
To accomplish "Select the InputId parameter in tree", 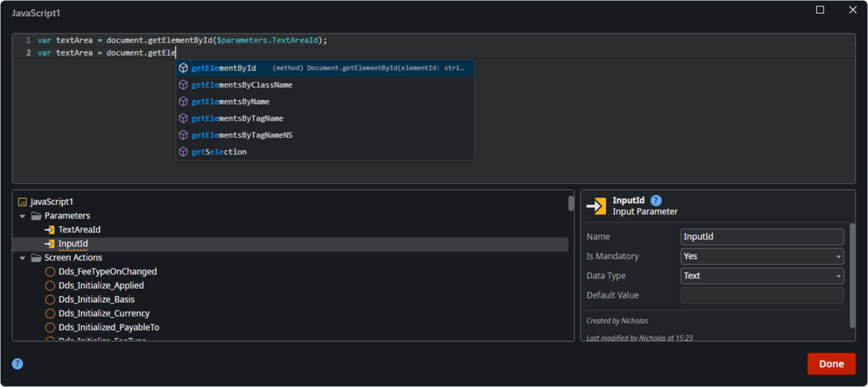I will tap(73, 244).
